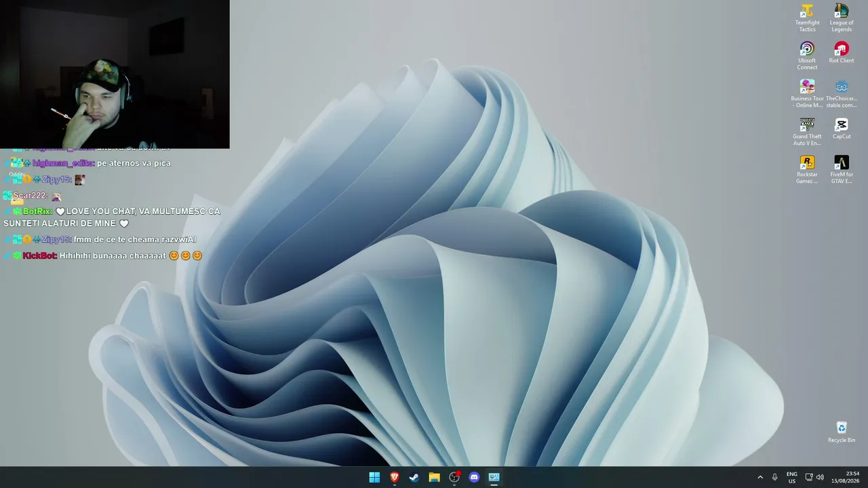
Task: Click the microphone tray icon
Action: 775,477
